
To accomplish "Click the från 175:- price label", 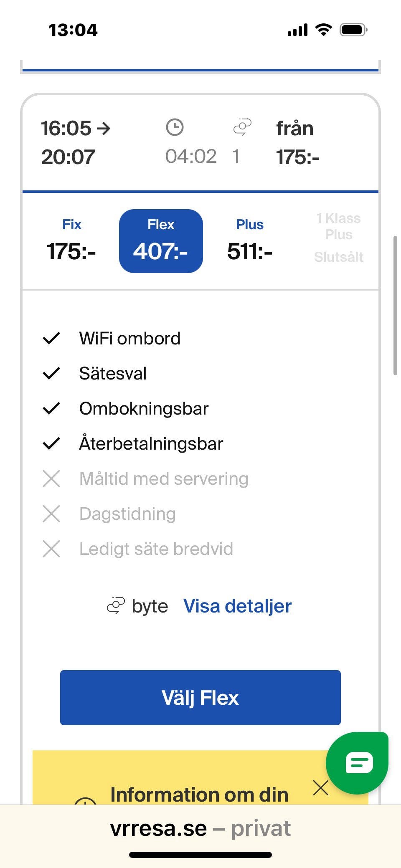I will [x=297, y=143].
